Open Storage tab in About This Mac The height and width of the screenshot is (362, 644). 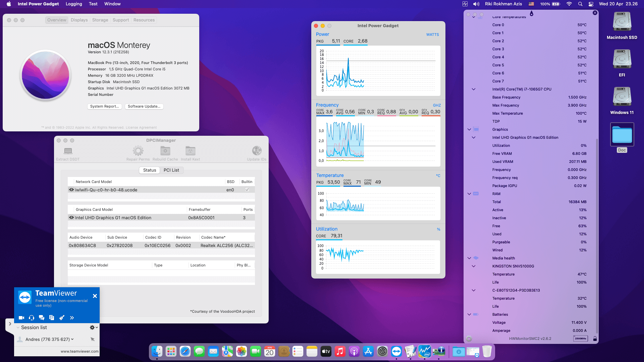[100, 20]
